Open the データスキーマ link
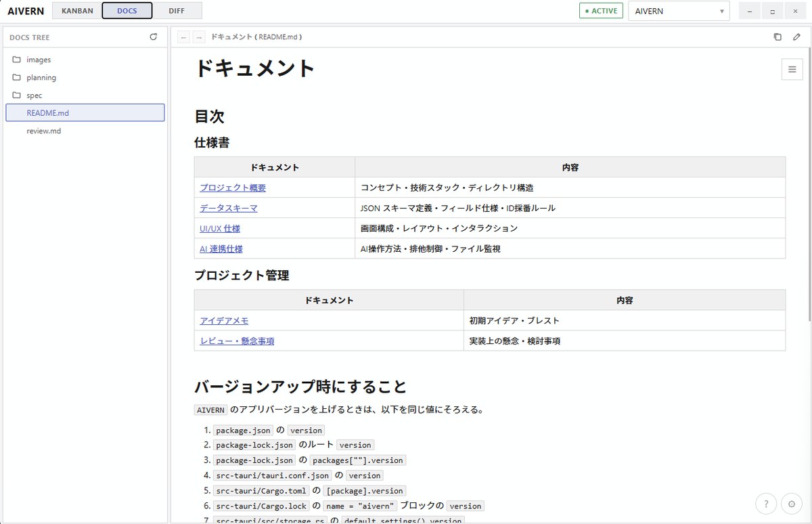 (229, 208)
